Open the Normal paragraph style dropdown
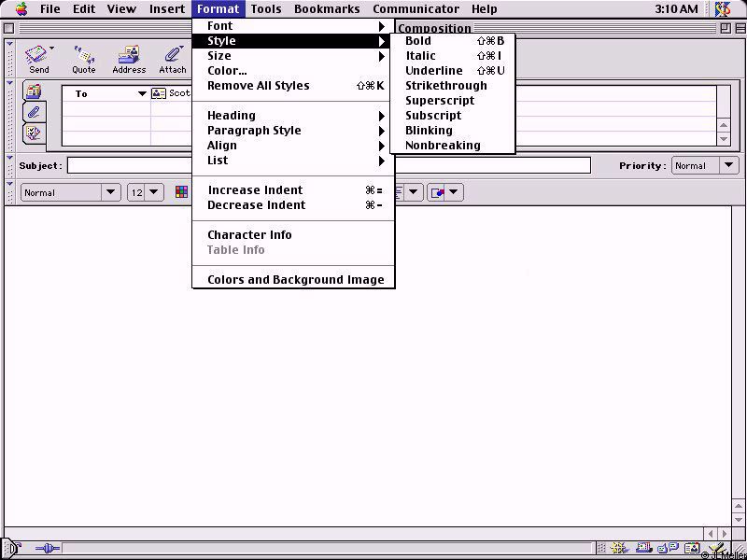Image resolution: width=747 pixels, height=560 pixels. coord(71,192)
